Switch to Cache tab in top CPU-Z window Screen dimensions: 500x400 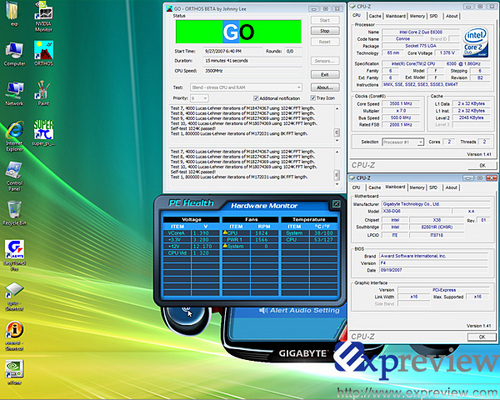[x=375, y=16]
